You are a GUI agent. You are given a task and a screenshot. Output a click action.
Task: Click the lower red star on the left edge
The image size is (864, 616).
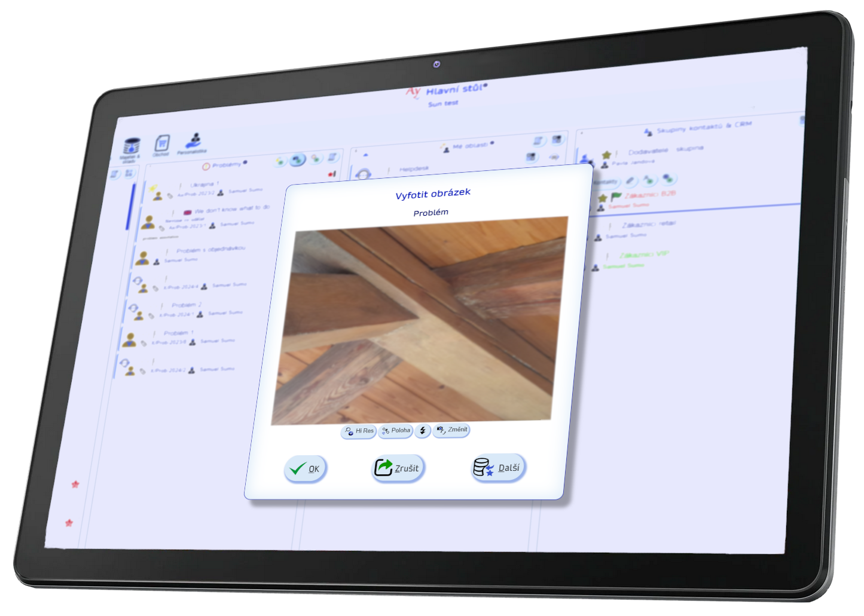[x=69, y=523]
